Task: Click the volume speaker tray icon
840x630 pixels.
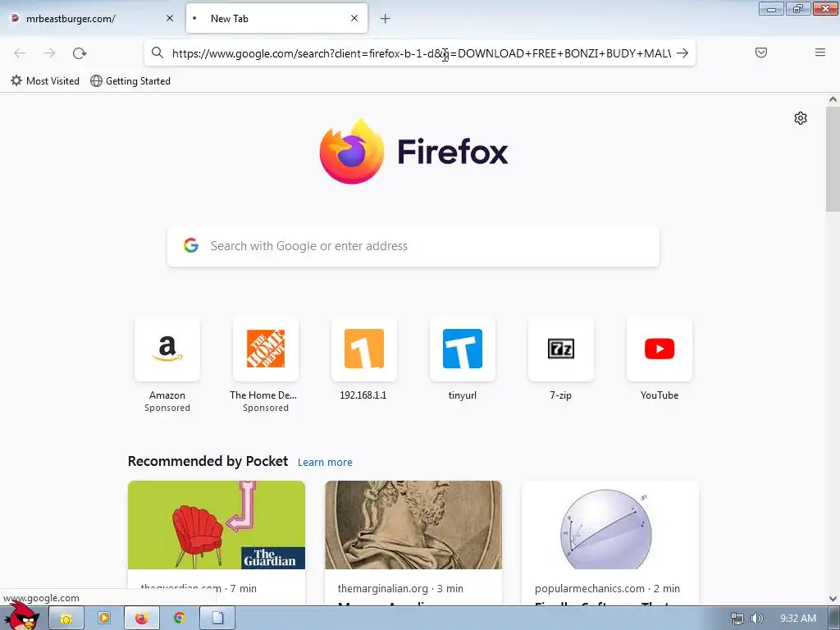Action: click(x=756, y=619)
